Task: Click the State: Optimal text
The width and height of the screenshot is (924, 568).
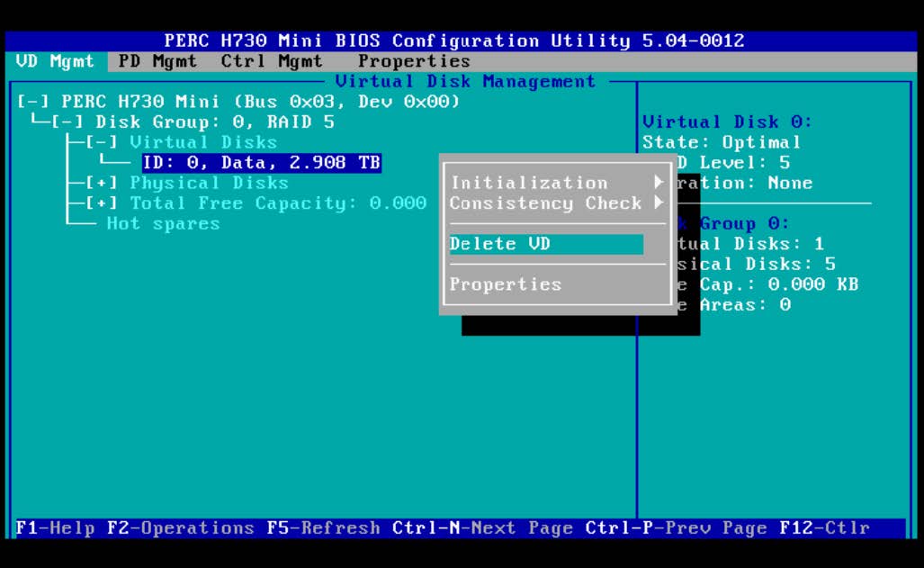Action: 722,142
